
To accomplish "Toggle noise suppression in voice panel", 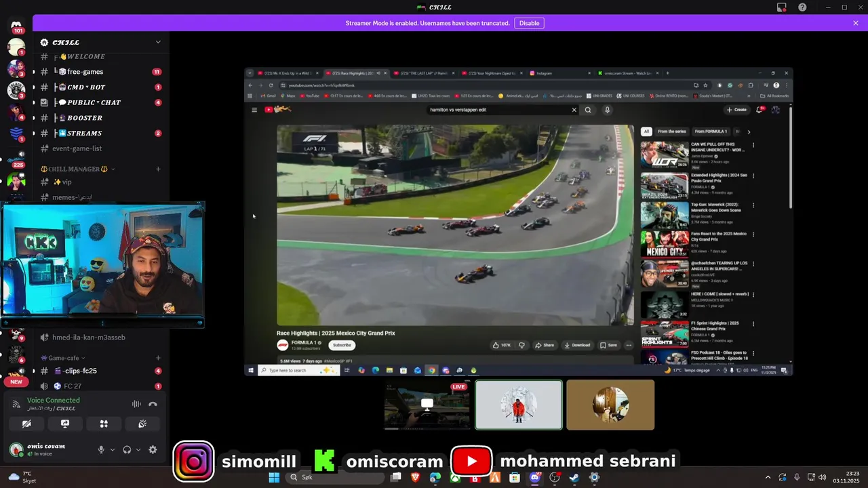I will [x=136, y=404].
